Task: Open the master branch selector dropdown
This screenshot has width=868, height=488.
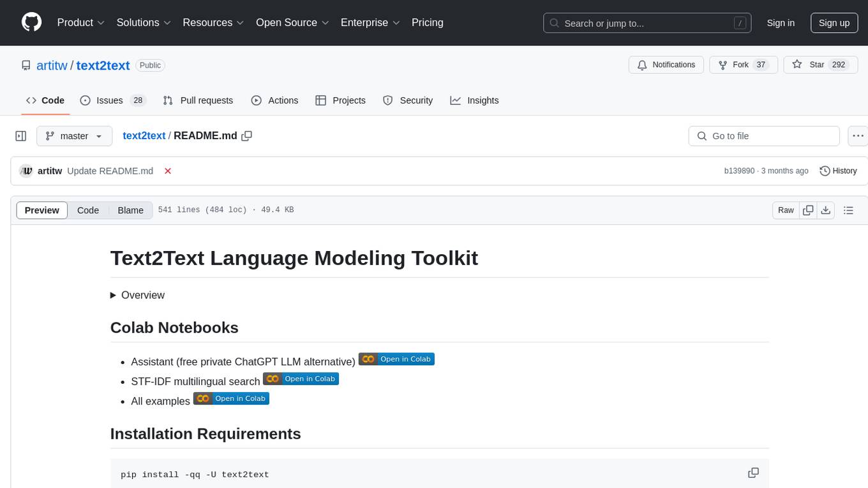Action: [x=74, y=136]
